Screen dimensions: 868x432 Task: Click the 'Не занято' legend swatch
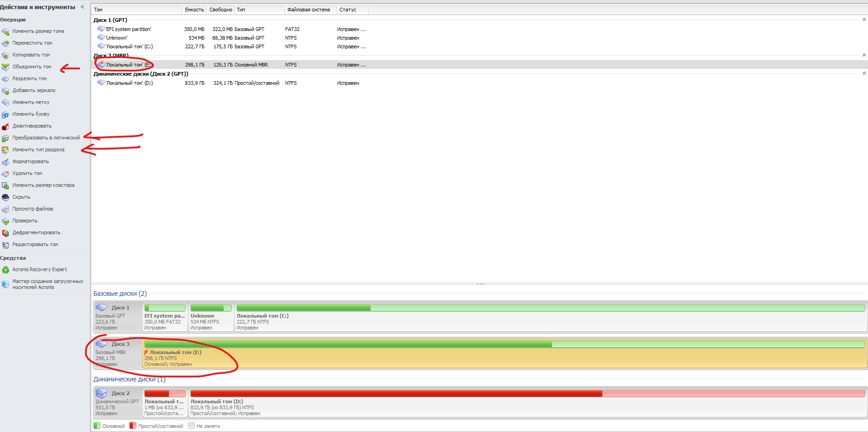click(191, 426)
